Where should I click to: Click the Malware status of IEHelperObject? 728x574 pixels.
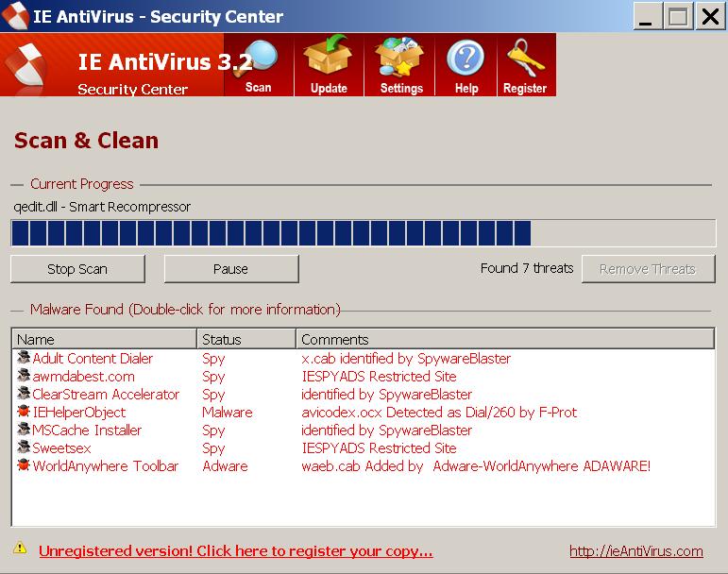click(228, 412)
